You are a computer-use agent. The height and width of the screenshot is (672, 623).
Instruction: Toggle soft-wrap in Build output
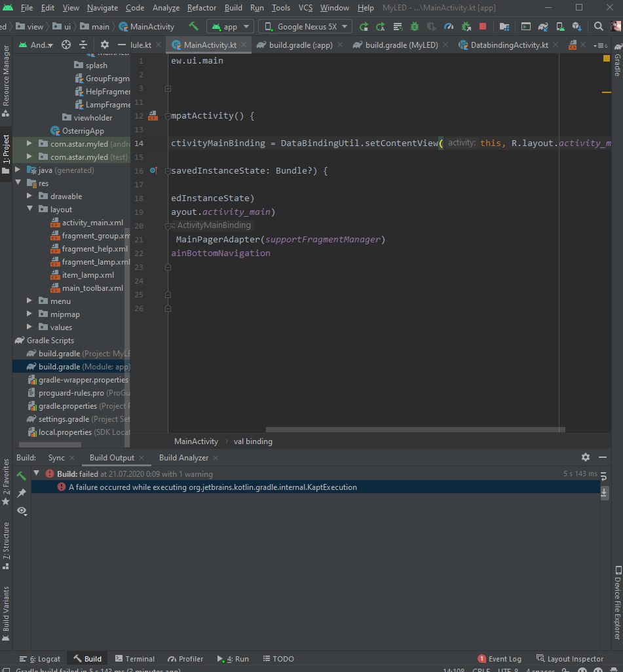(x=604, y=476)
